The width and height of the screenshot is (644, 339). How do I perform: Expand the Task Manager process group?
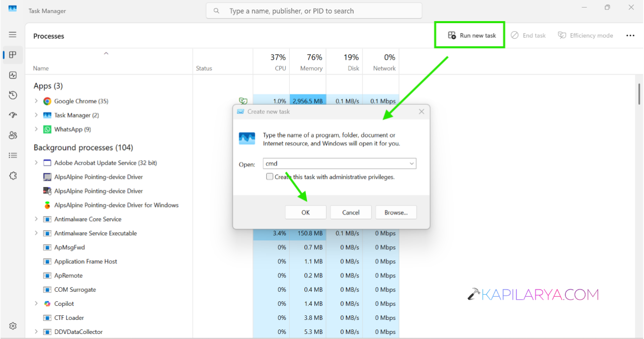36,115
